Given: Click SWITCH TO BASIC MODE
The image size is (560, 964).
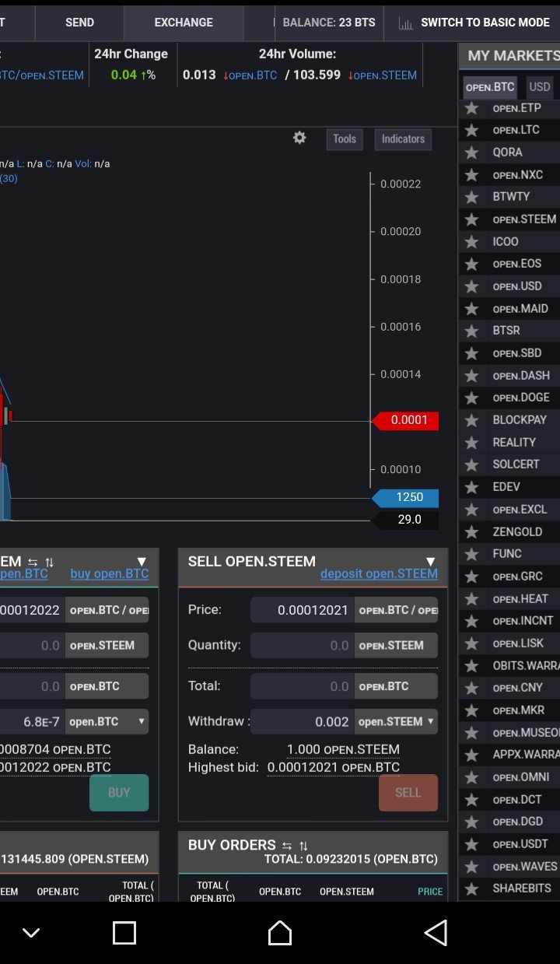Looking at the screenshot, I should (474, 23).
